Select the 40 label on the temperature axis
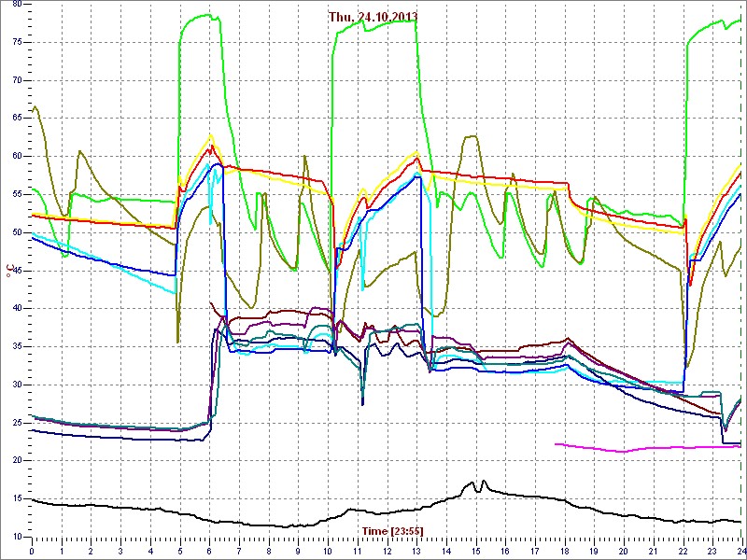The image size is (747, 560). coord(17,309)
